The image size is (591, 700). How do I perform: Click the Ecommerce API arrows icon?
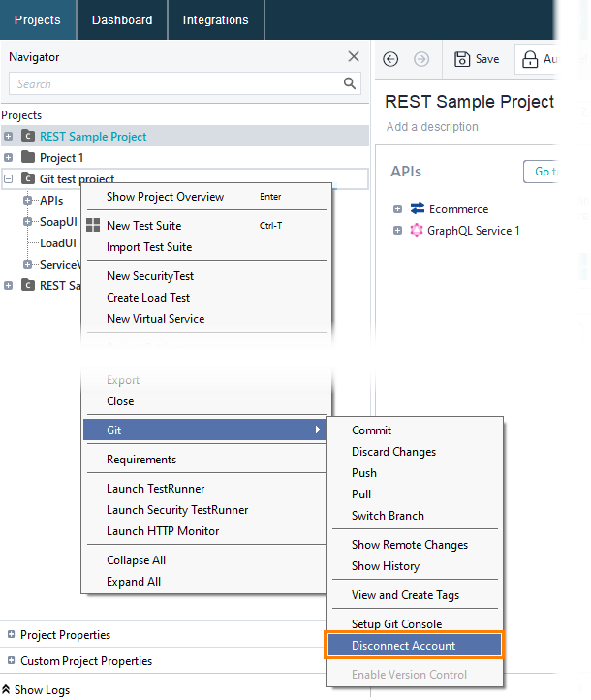tap(418, 208)
